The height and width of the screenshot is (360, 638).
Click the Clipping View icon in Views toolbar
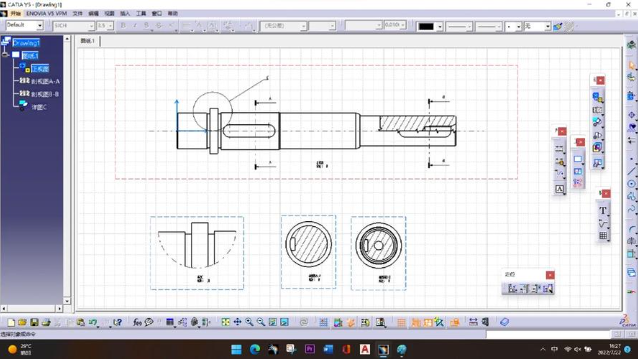tap(597, 135)
